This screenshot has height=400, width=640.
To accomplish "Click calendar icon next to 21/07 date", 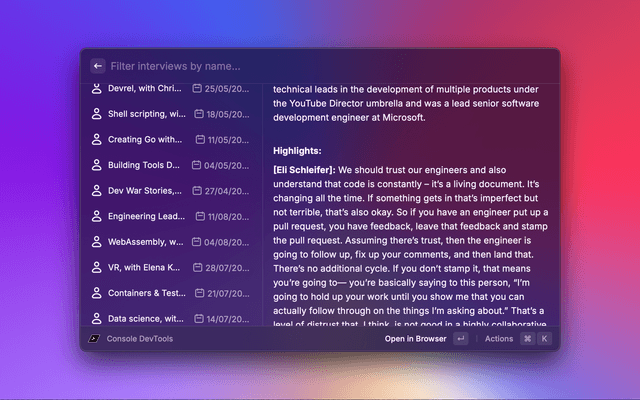I will coord(198,293).
